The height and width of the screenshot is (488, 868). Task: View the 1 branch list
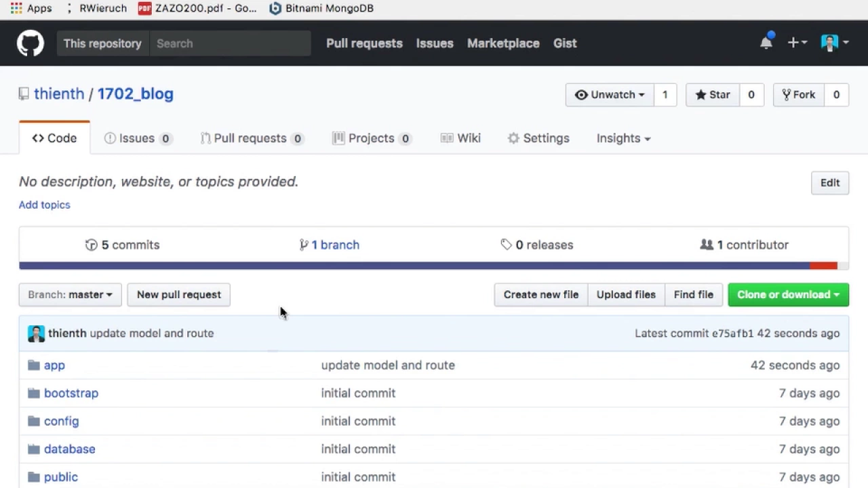(x=330, y=245)
